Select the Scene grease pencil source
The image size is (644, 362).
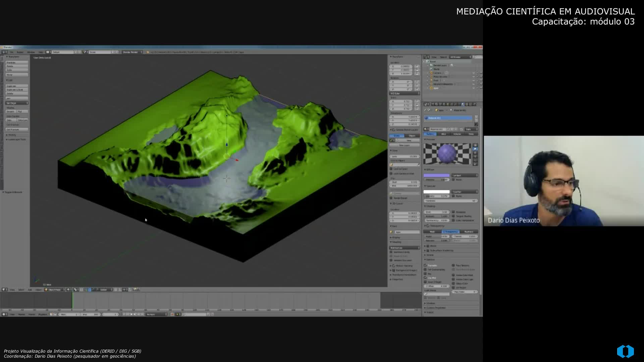coord(397,136)
